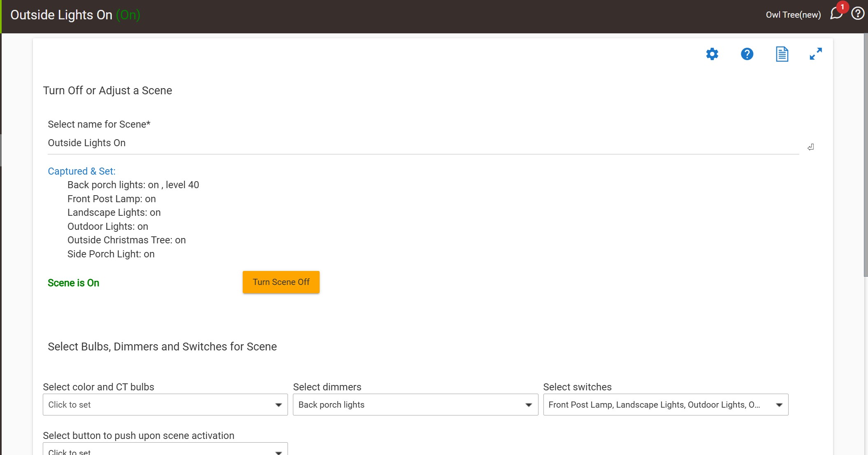The image size is (868, 455).
Task: Open the Select switches dropdown
Action: pos(666,405)
